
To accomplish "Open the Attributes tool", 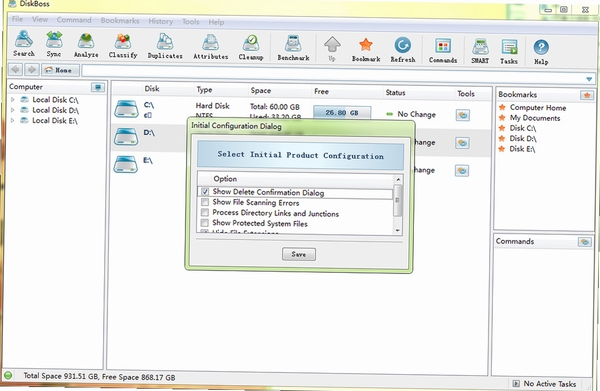I will (x=210, y=47).
